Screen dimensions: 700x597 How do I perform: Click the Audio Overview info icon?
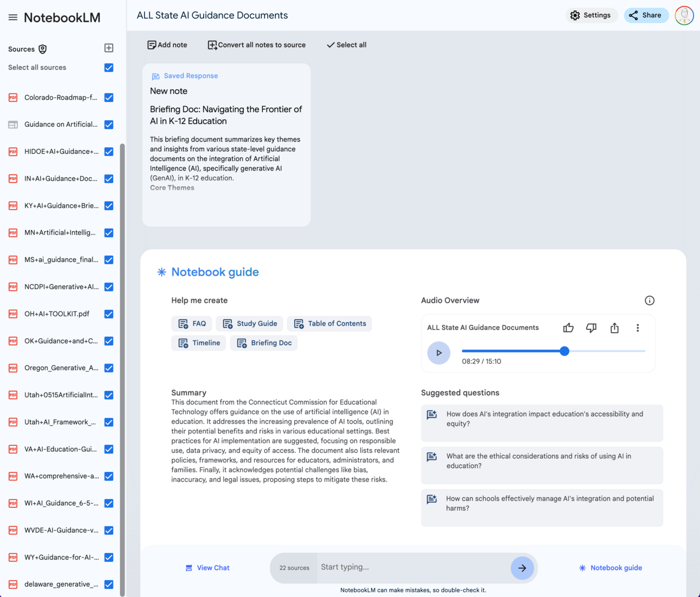coord(650,301)
